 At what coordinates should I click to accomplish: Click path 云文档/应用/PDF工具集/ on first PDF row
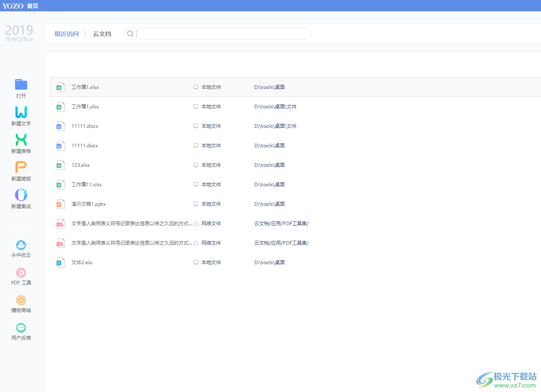(x=281, y=224)
